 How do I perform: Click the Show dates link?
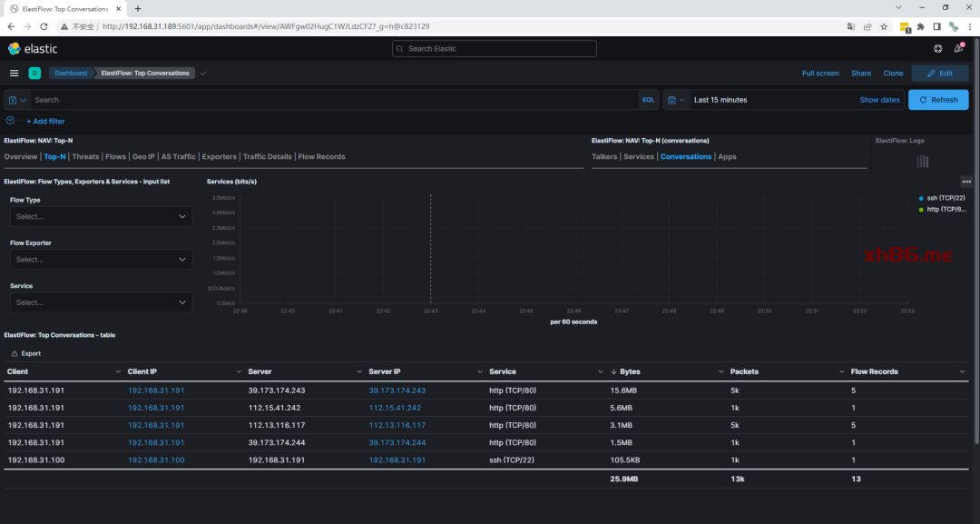879,100
